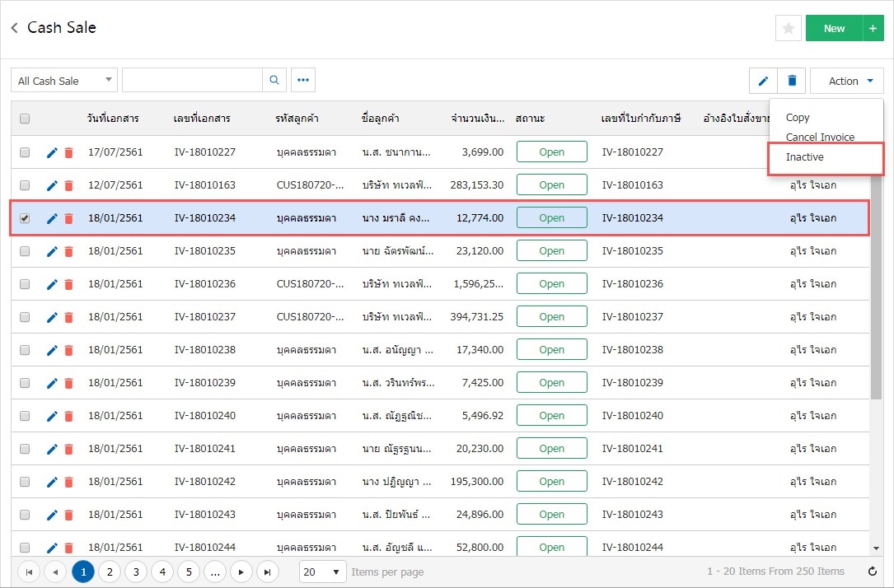This screenshot has width=894, height=588.
Task: Delete document IV-18010234 with trash icon
Action: [x=69, y=219]
